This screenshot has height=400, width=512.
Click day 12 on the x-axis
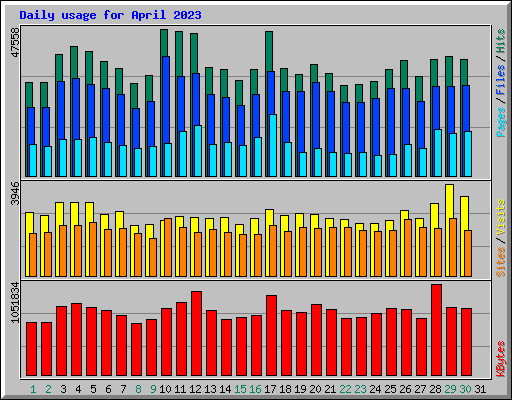195,389
